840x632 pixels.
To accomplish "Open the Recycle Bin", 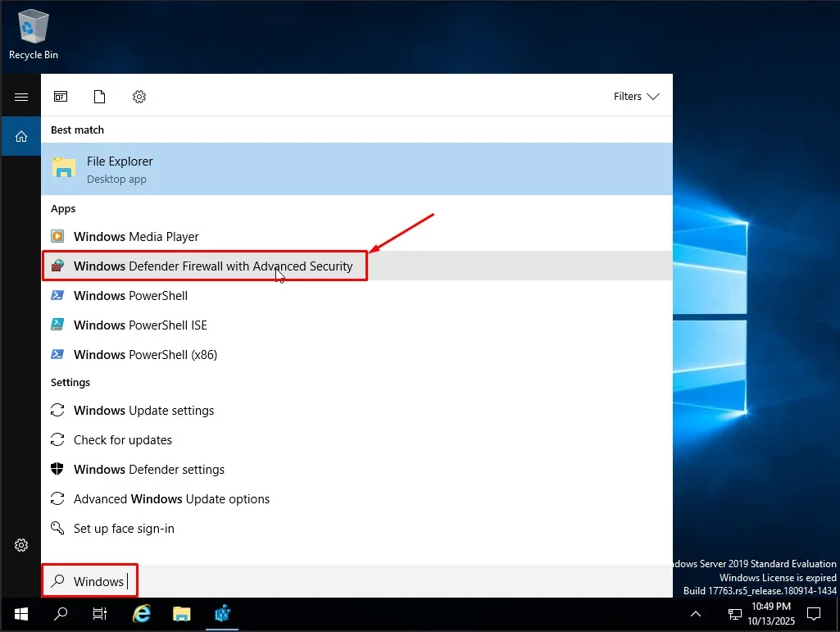I will pyautogui.click(x=32, y=26).
